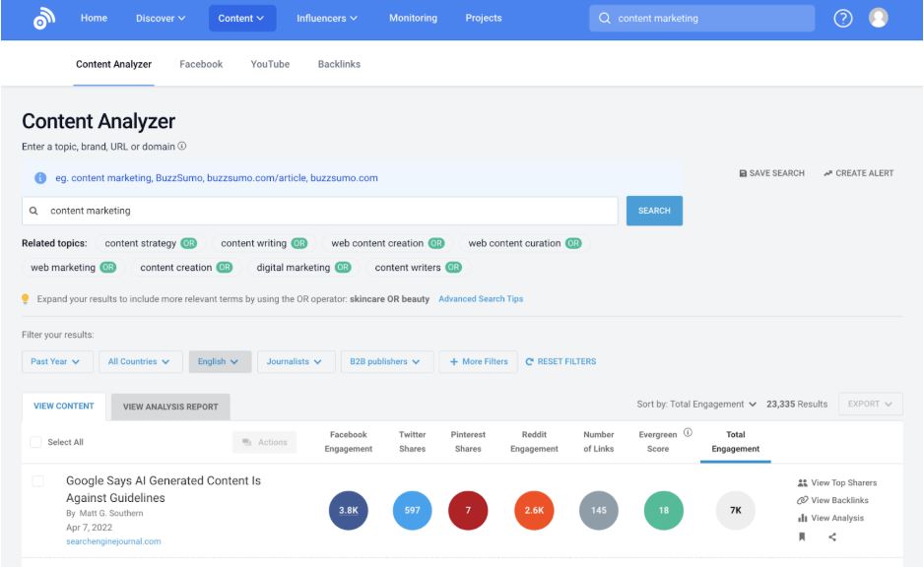The width and height of the screenshot is (924, 567).
Task: Click the Twitter Shares 597 circle
Action: 412,510
